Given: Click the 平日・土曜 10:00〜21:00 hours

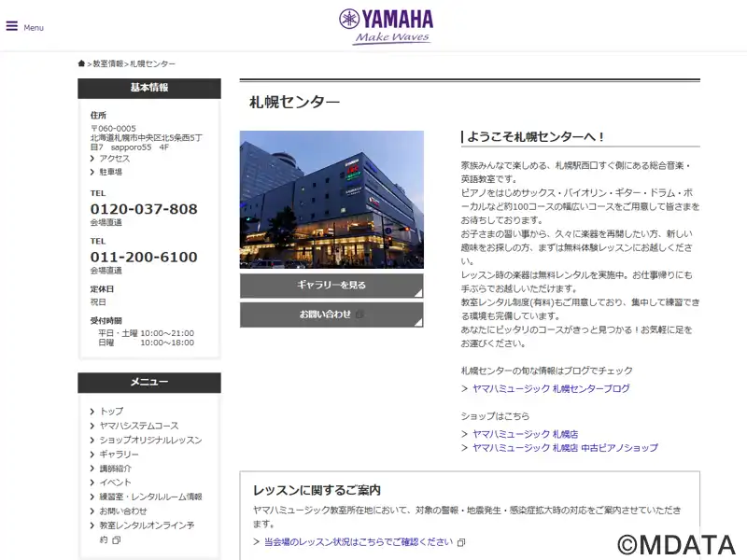Looking at the screenshot, I should click(147, 333).
